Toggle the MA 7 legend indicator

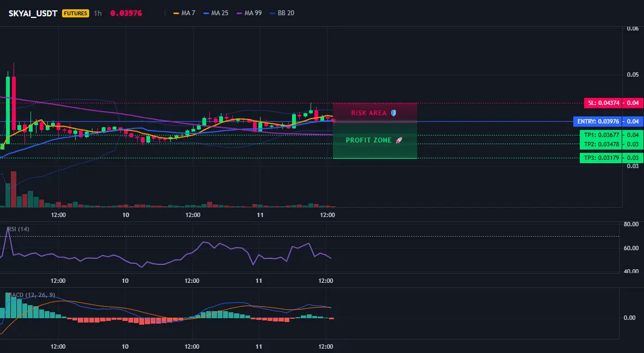[x=184, y=13]
